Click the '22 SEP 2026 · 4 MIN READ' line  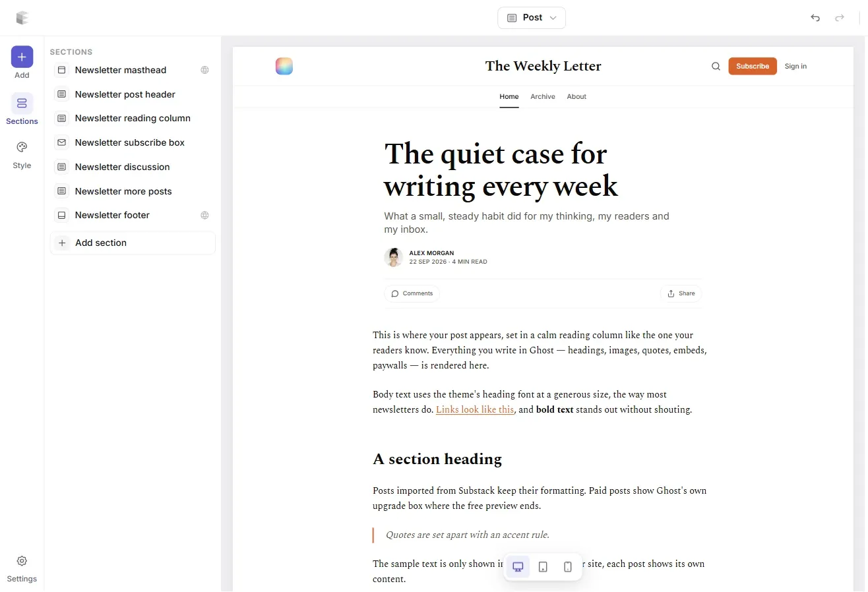448,262
